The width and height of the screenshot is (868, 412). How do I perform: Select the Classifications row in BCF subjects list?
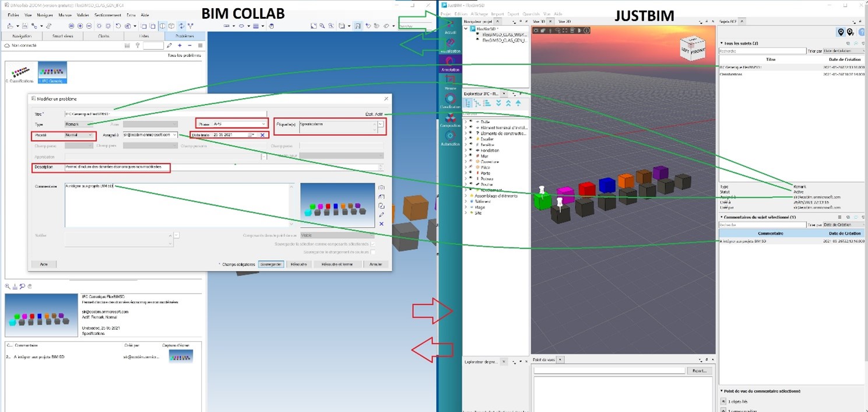(792, 74)
